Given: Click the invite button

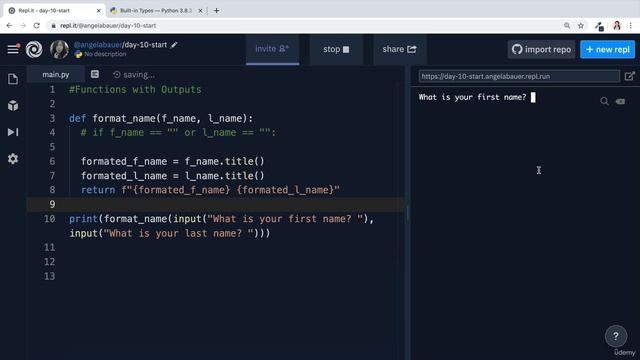Looking at the screenshot, I should [x=272, y=49].
